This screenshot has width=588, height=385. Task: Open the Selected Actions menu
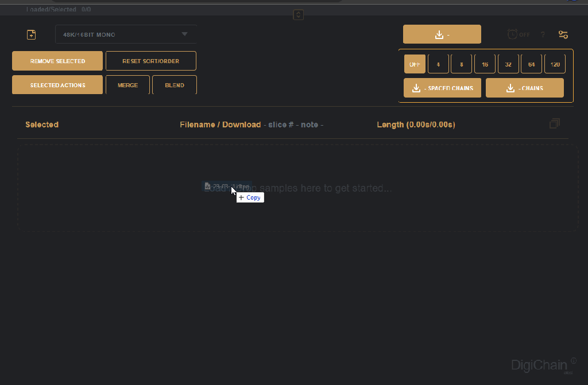[x=57, y=85]
